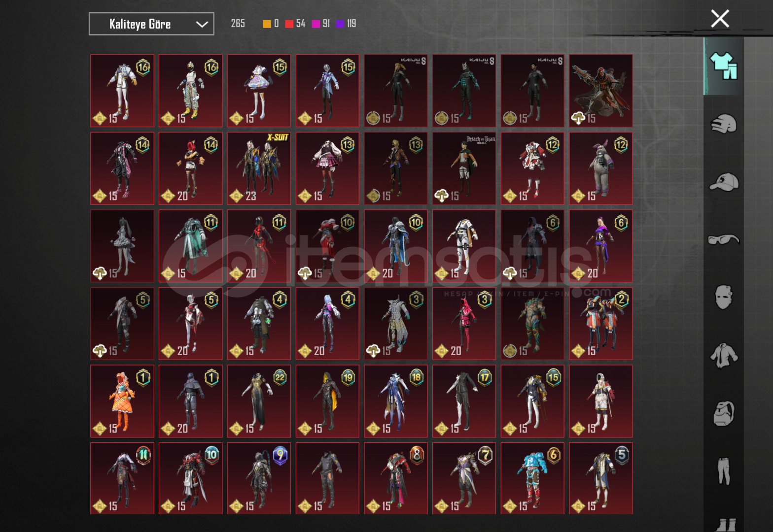This screenshot has height=532, width=773.
Task: Open the jacket category in sidebar
Action: click(x=724, y=355)
